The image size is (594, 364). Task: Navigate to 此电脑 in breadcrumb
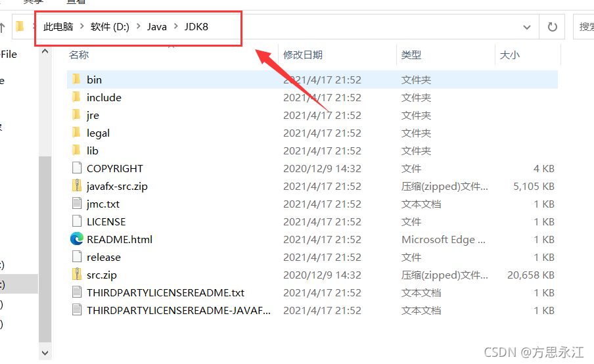[58, 26]
